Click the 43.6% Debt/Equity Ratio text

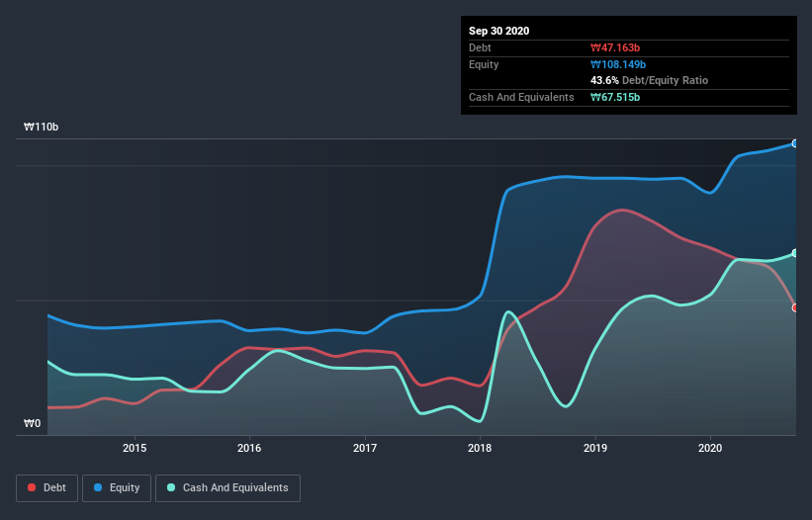(650, 80)
